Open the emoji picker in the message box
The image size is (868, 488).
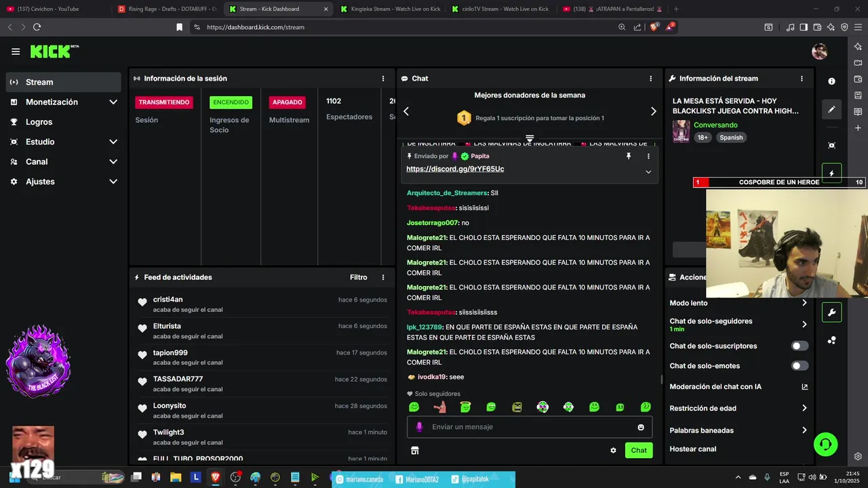tap(641, 427)
